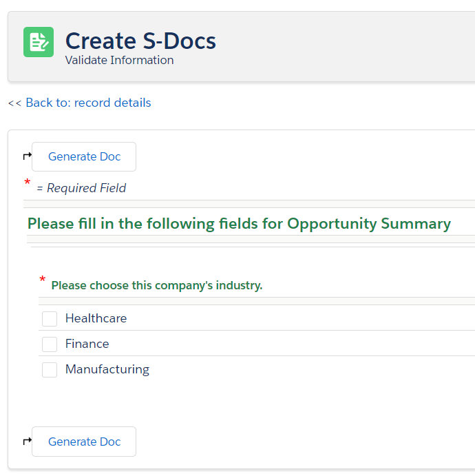This screenshot has height=476, width=475.
Task: Click the arrow icon beside top Generate Doc
Action: (27, 156)
